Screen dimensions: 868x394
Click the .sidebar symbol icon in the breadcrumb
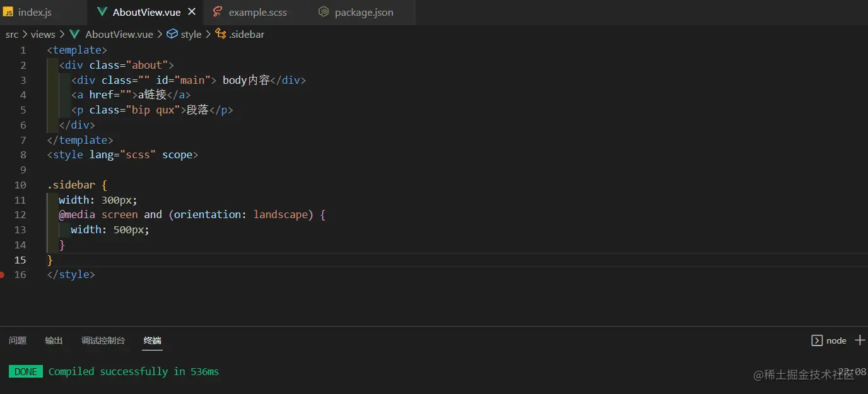(x=220, y=34)
